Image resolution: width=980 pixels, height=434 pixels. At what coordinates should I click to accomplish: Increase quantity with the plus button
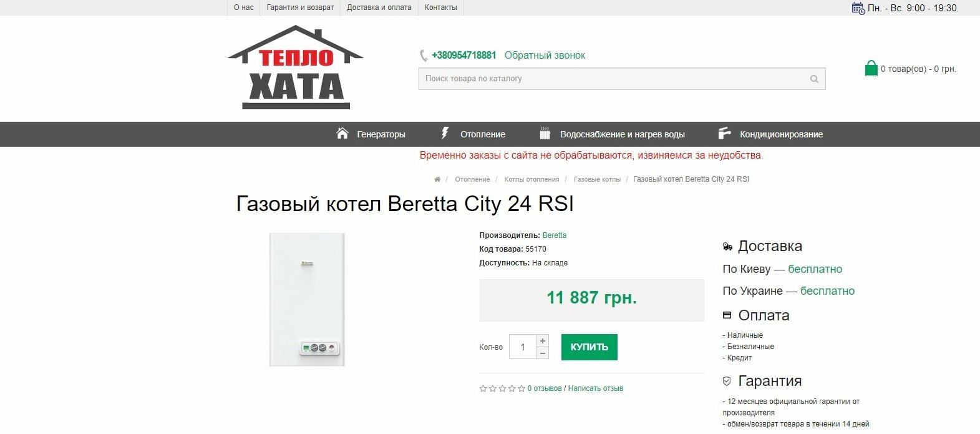(x=543, y=340)
